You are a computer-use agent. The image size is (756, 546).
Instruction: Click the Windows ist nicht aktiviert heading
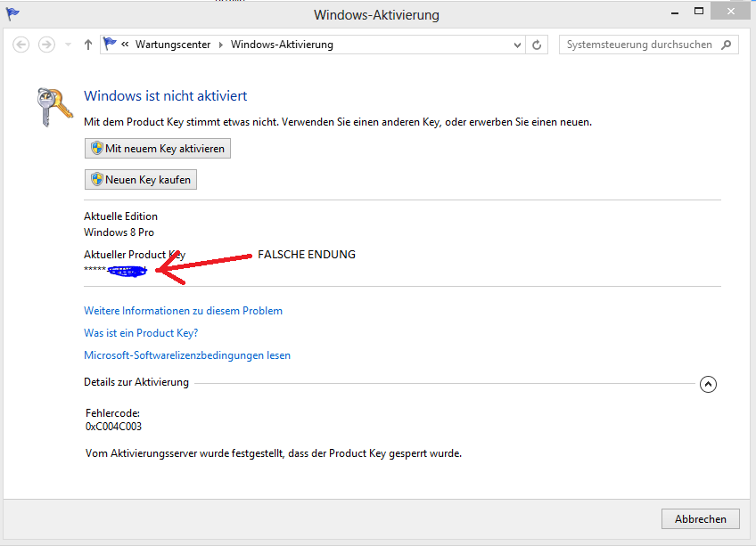click(x=166, y=96)
